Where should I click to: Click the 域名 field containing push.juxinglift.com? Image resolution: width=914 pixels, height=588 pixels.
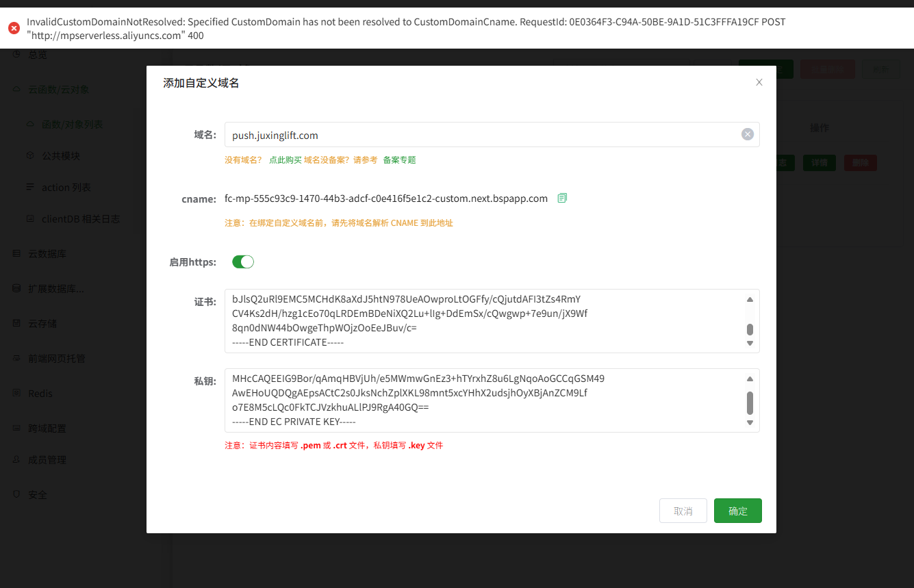[x=492, y=135]
